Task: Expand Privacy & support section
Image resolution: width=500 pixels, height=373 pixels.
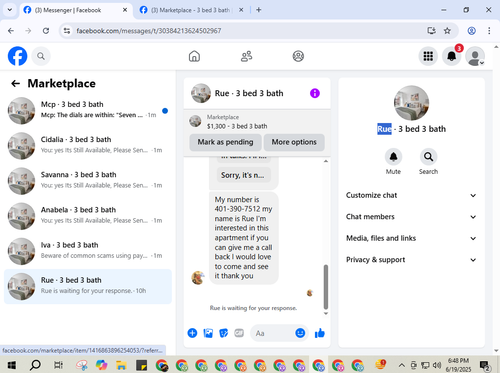Action: coord(411,260)
